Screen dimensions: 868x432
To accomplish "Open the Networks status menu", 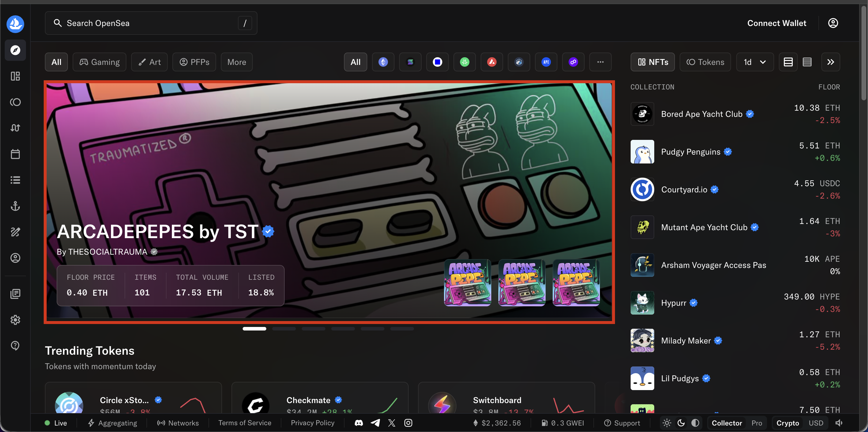I will click(x=177, y=423).
